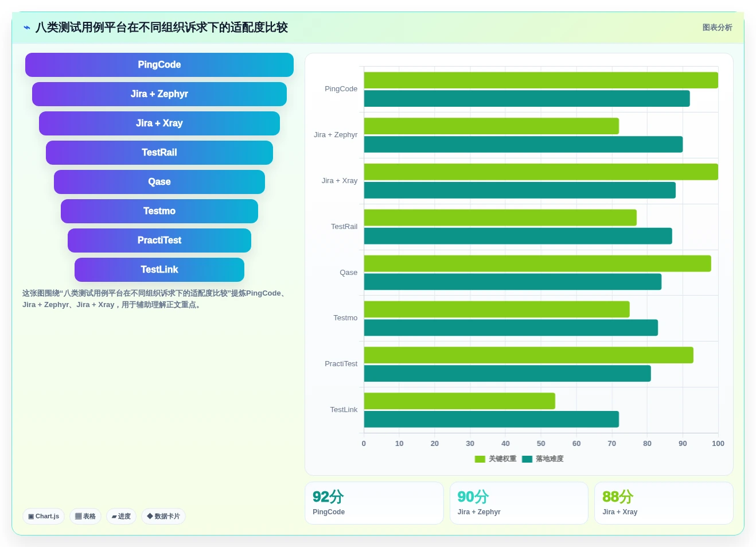Click the Chart.js tag chip

tap(44, 517)
